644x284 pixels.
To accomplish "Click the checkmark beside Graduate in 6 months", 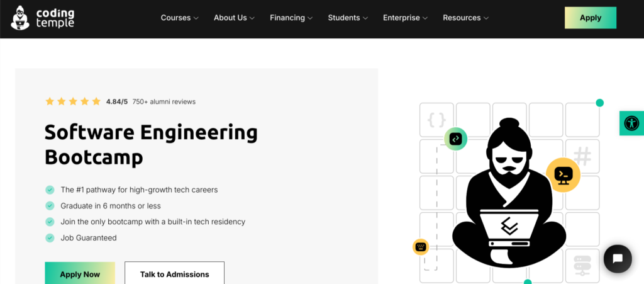I will pyautogui.click(x=50, y=206).
